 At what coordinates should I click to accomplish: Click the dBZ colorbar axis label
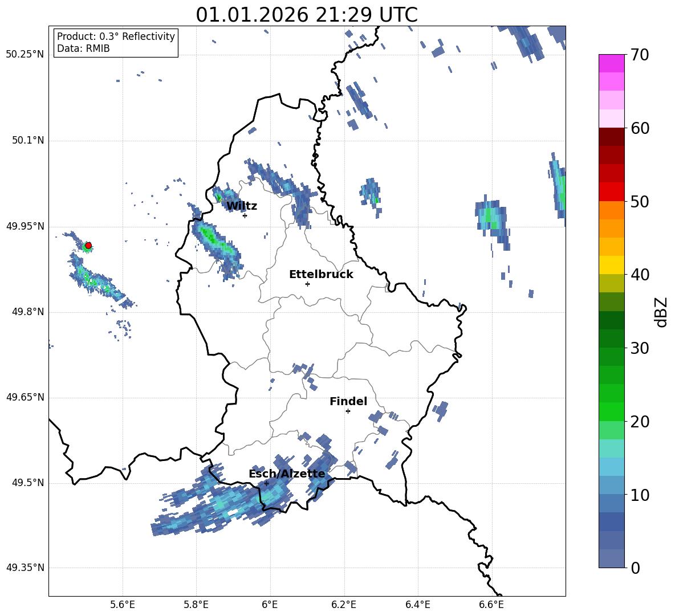tap(661, 312)
